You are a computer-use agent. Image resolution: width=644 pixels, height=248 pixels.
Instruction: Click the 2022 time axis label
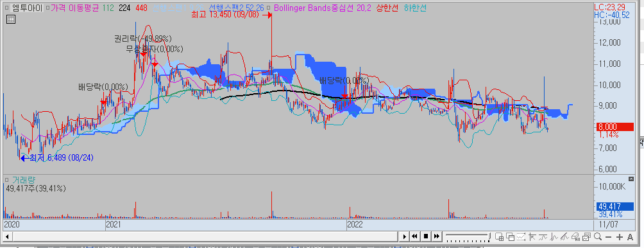click(355, 225)
